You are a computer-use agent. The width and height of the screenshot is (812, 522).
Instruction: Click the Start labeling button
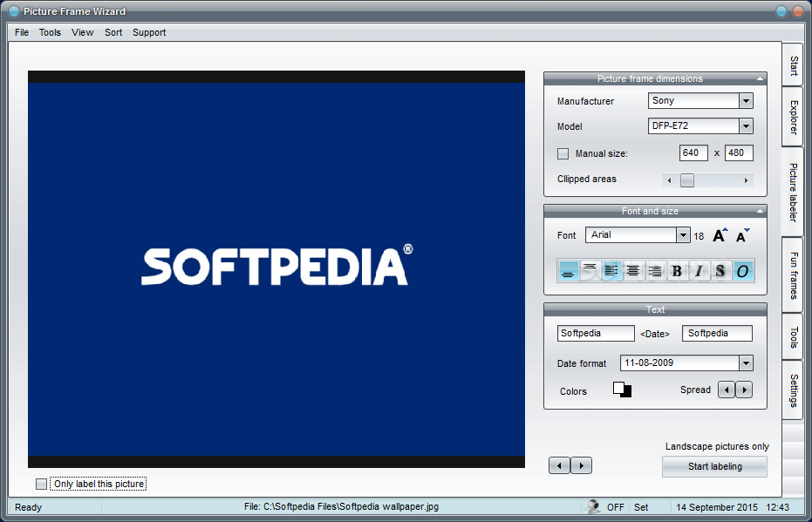pyautogui.click(x=714, y=466)
